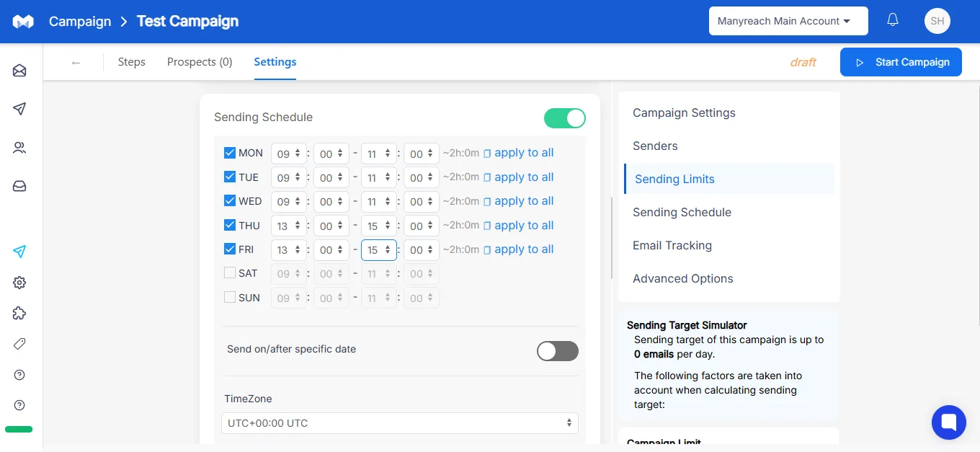The width and height of the screenshot is (980, 452).
Task: Click the back arrow beside Steps
Action: click(76, 63)
